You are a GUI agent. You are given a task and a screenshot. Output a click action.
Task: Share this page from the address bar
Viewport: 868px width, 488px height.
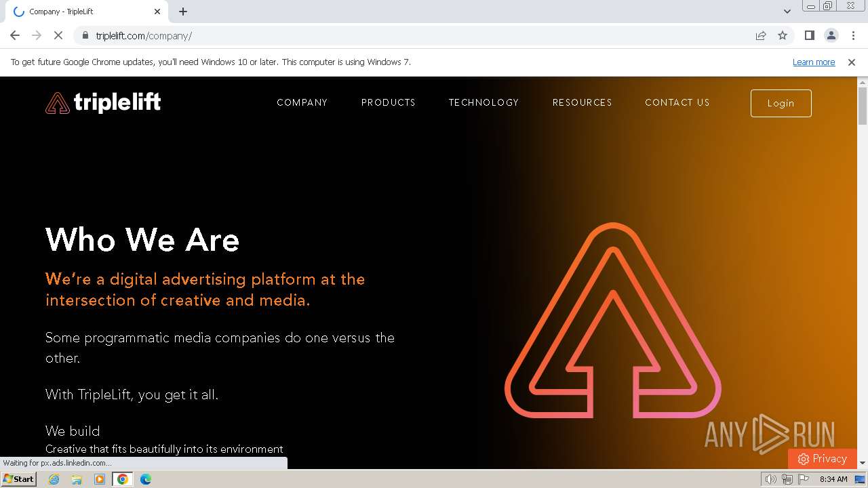click(761, 35)
